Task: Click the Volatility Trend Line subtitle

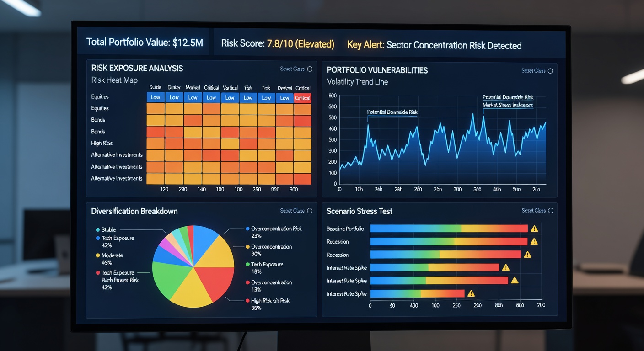Action: tap(358, 82)
